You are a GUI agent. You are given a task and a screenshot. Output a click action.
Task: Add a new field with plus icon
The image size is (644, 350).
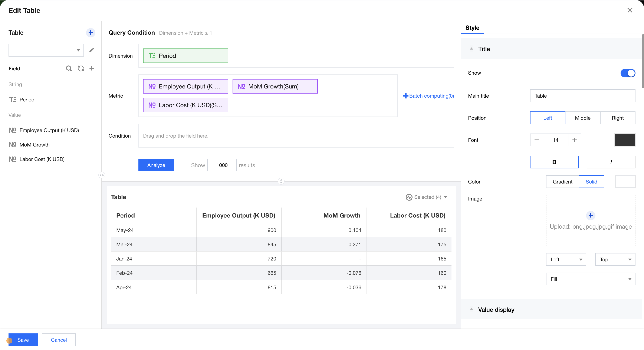click(x=92, y=68)
